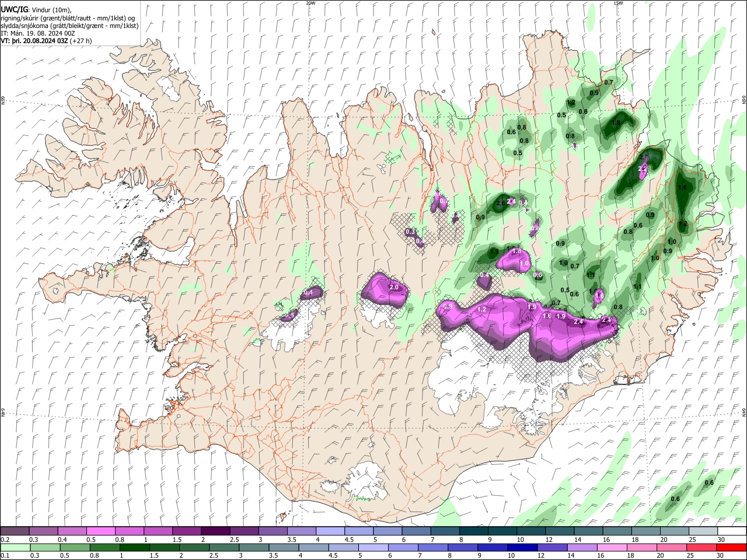Screen dimensions: 747x560
Task: Pick the violet 12 rain legend swatch
Action: pos(552,547)
